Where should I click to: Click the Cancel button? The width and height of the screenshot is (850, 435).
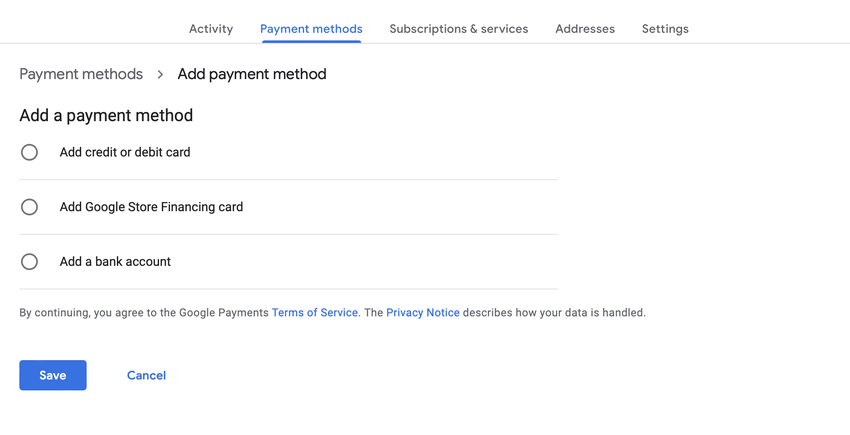click(x=146, y=375)
